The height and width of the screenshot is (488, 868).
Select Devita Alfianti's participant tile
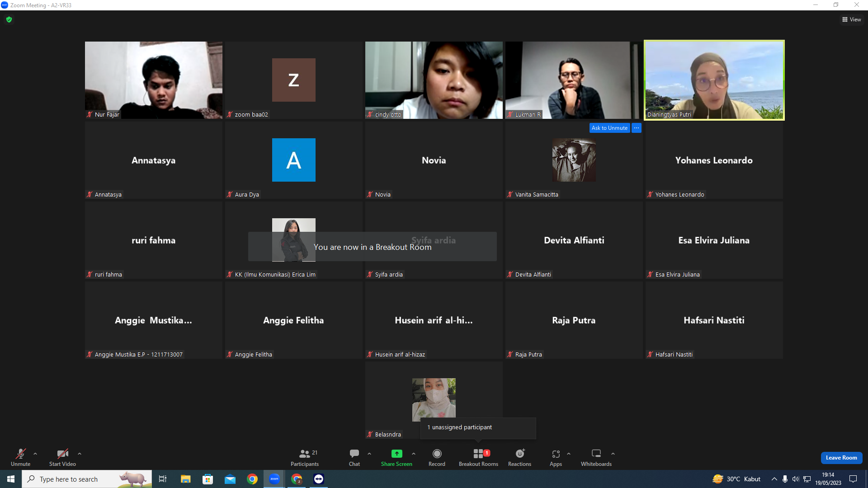574,240
